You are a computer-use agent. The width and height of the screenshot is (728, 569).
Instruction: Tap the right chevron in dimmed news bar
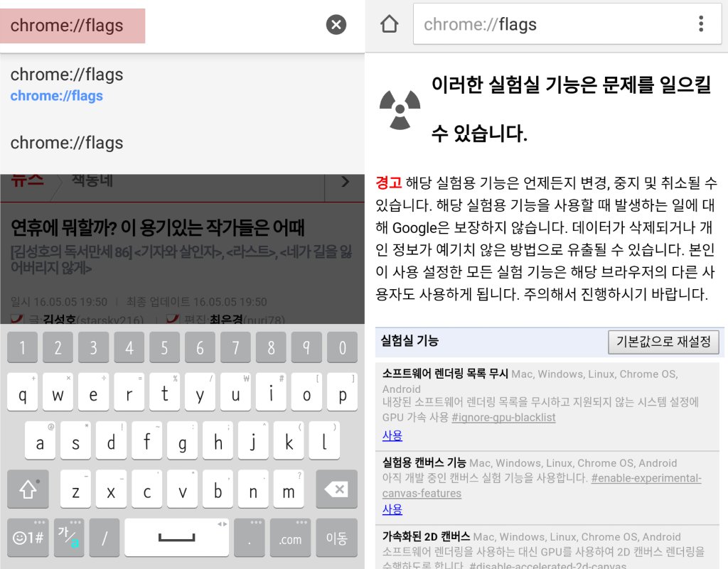345,182
